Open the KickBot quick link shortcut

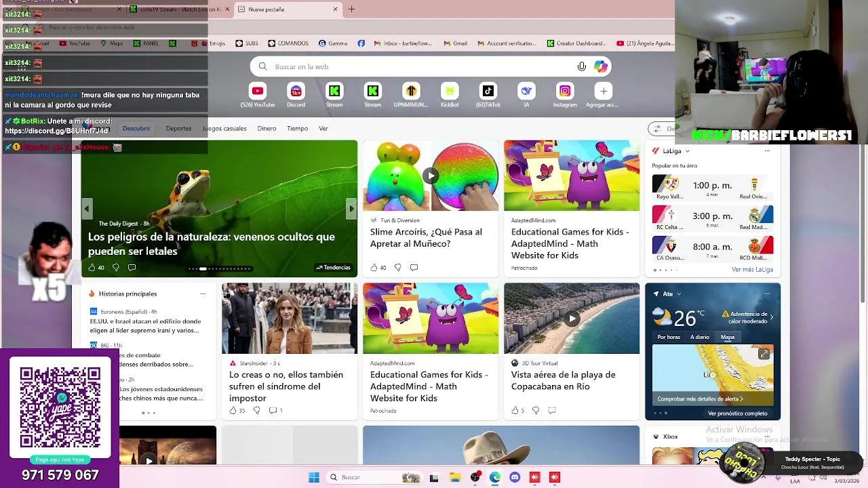pos(450,91)
